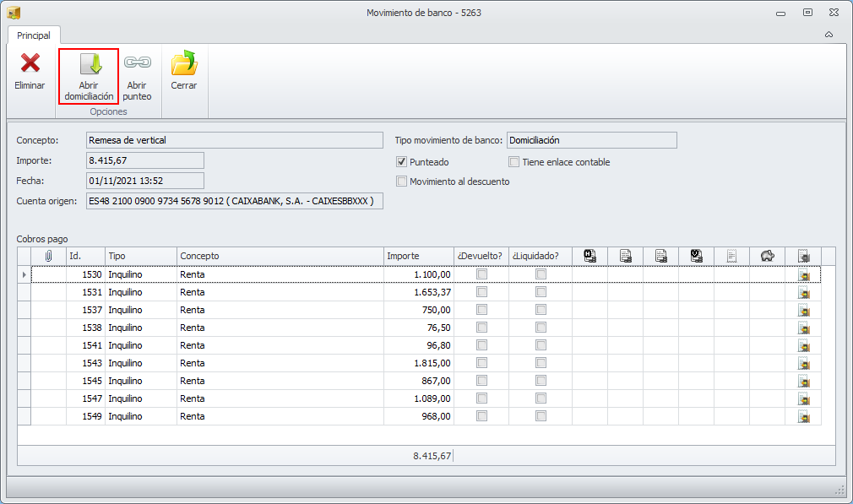This screenshot has height=504, width=853.
Task: Click the Concepto field with Remesa de vertical
Action: coord(234,140)
